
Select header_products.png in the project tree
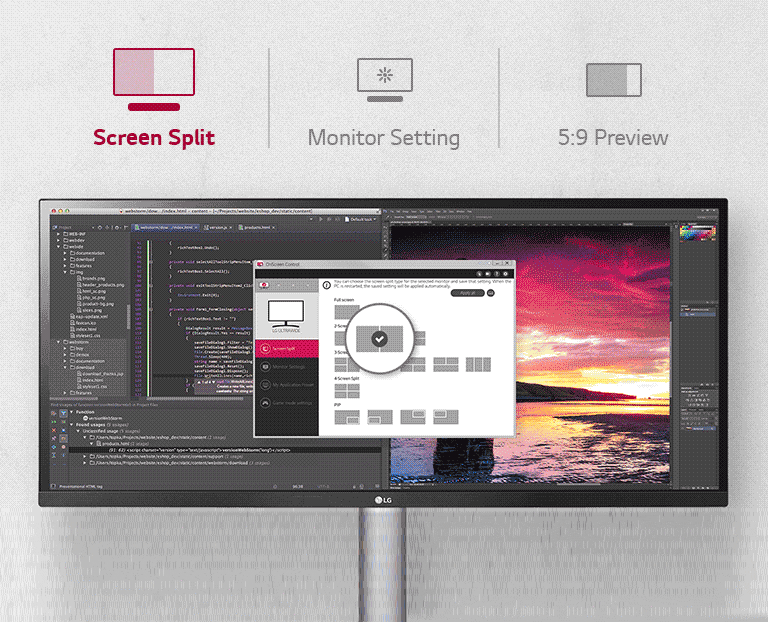[100, 285]
